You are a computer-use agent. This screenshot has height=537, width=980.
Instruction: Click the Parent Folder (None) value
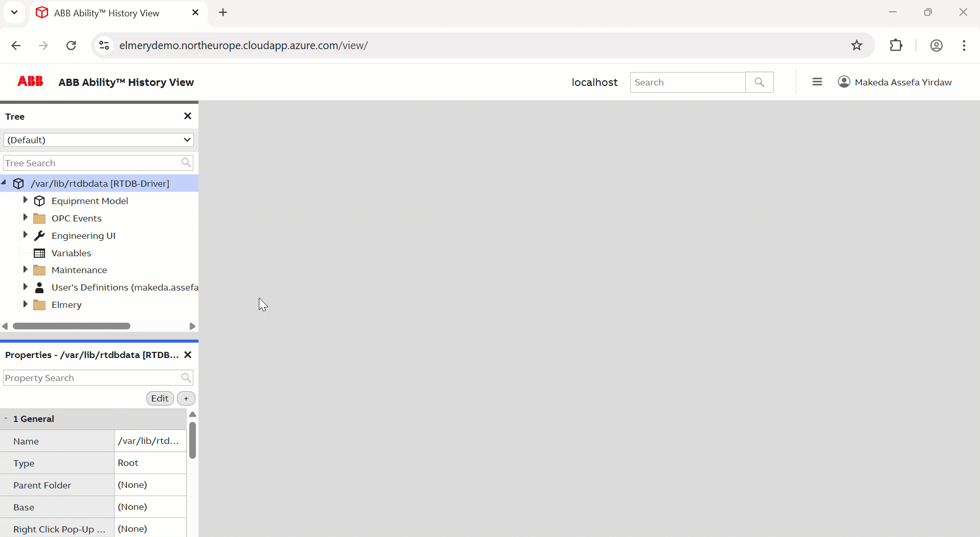pyautogui.click(x=150, y=485)
